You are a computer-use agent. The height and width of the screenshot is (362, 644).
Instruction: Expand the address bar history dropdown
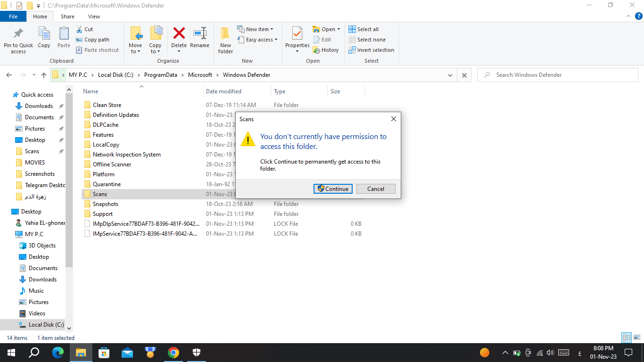(451, 75)
